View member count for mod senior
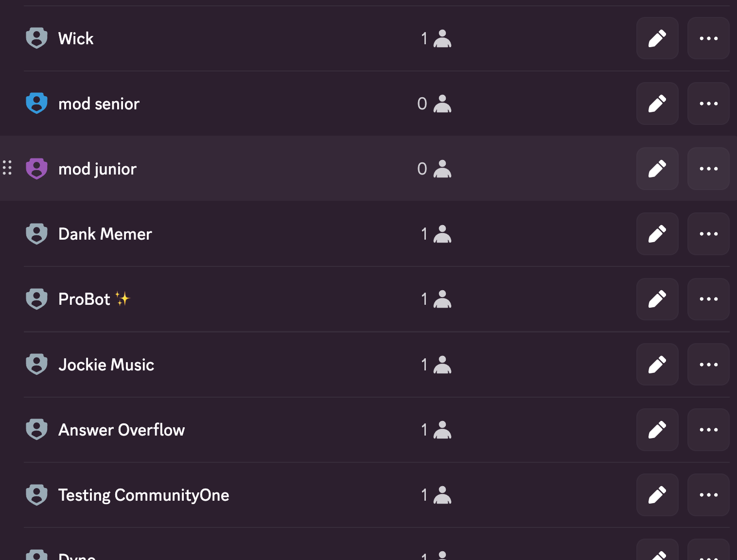 (434, 104)
